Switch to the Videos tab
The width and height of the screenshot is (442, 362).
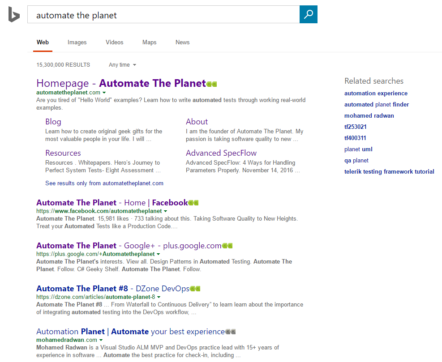pos(114,42)
